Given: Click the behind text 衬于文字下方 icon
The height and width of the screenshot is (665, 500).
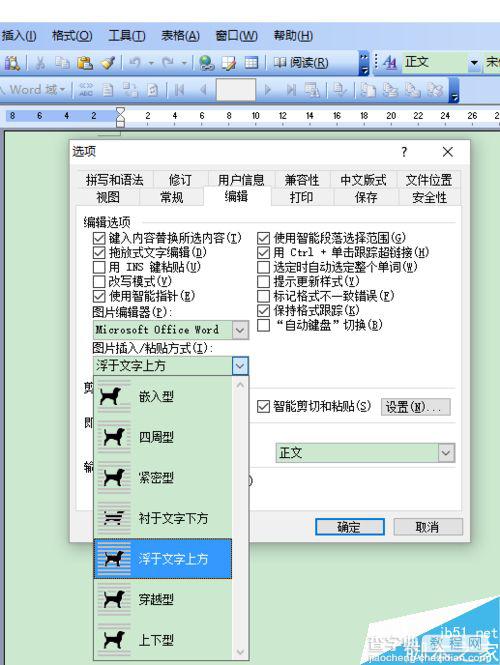Looking at the screenshot, I should point(114,518).
